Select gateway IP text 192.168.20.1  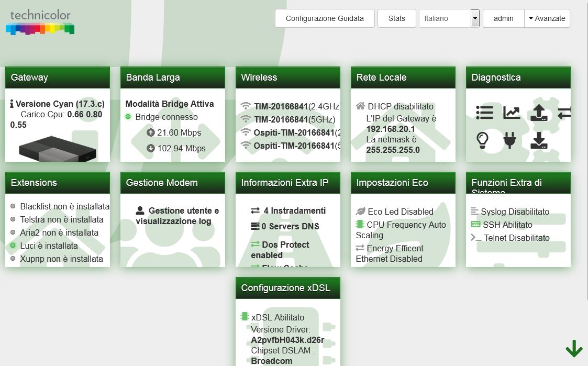point(391,129)
